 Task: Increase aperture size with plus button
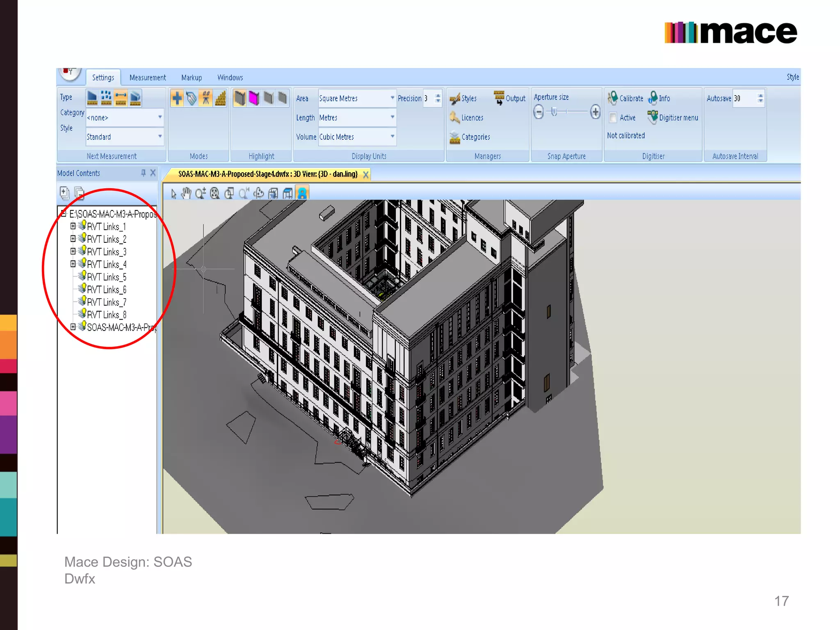(595, 112)
